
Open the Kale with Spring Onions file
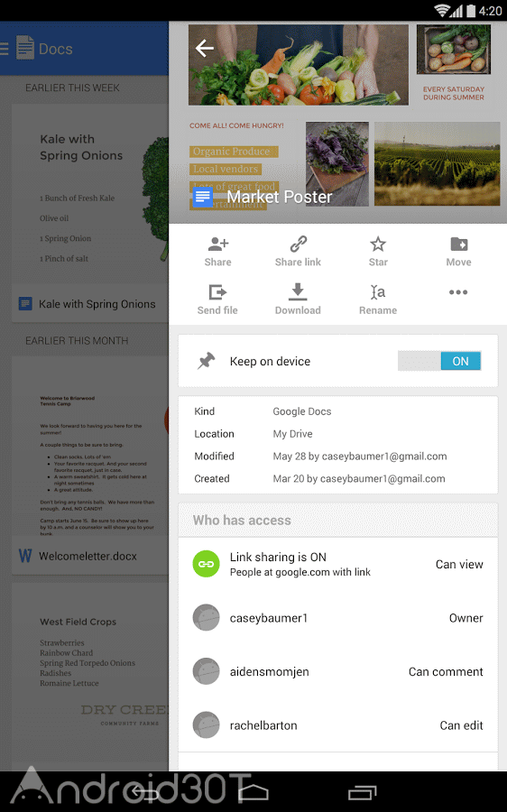tap(97, 304)
